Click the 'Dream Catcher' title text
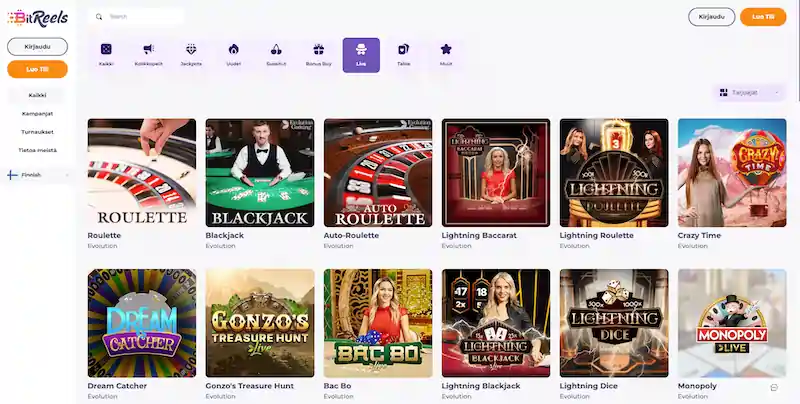 pos(117,386)
